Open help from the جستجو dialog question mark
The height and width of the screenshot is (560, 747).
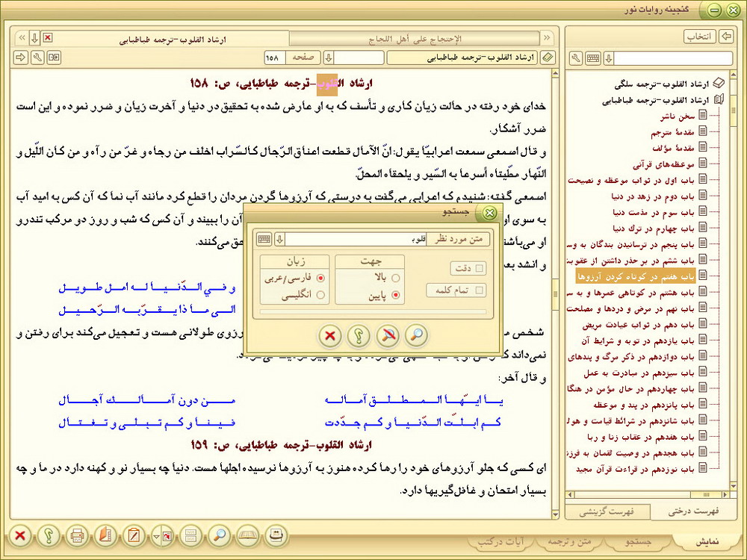click(359, 335)
